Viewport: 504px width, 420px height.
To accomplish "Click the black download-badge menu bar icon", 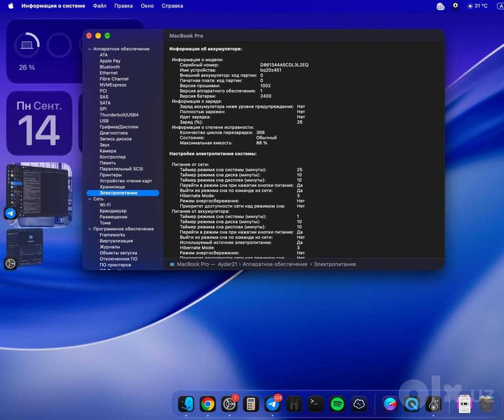I will (455, 6).
